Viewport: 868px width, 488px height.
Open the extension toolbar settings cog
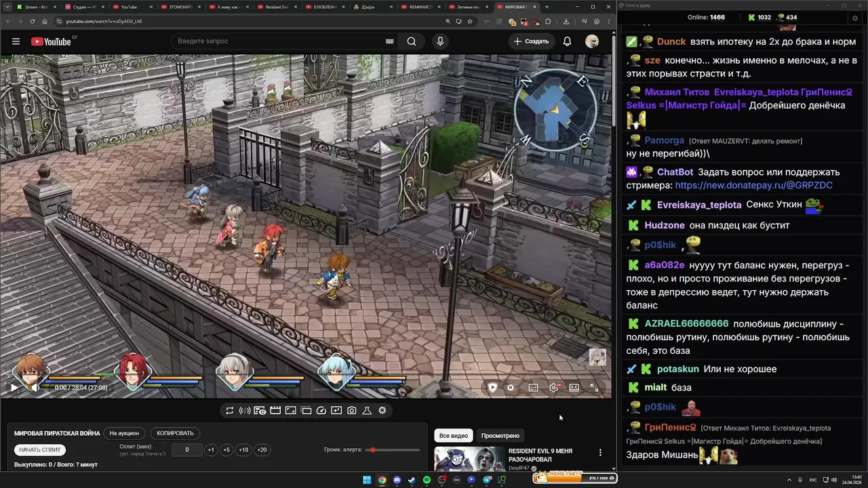click(x=382, y=411)
